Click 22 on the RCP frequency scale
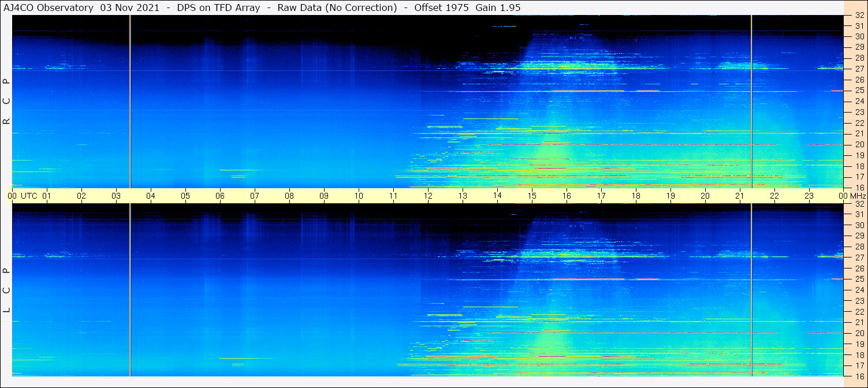 (x=859, y=123)
